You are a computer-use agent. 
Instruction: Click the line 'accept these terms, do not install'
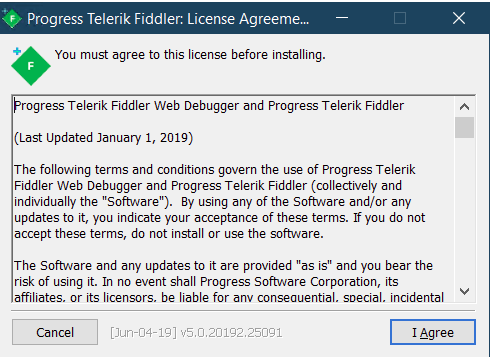(169, 234)
